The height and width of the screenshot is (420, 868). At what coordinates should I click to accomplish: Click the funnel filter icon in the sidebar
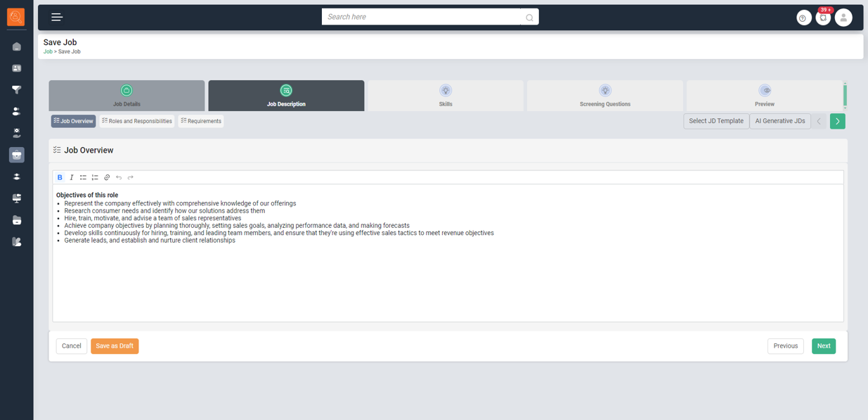point(17,90)
